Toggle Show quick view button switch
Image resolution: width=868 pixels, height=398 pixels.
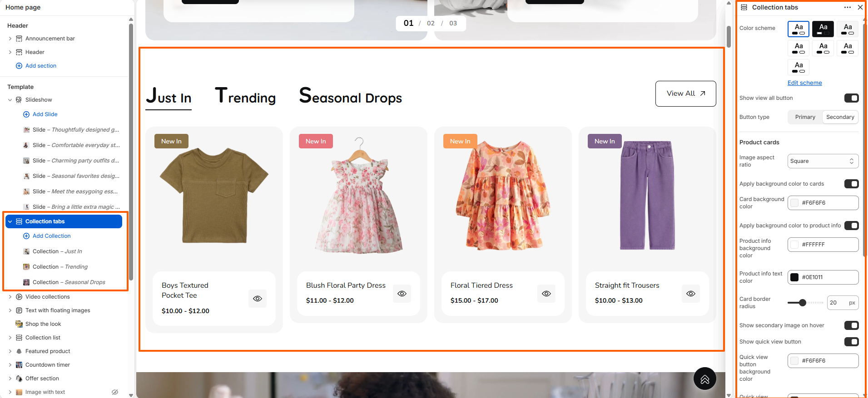[852, 342]
